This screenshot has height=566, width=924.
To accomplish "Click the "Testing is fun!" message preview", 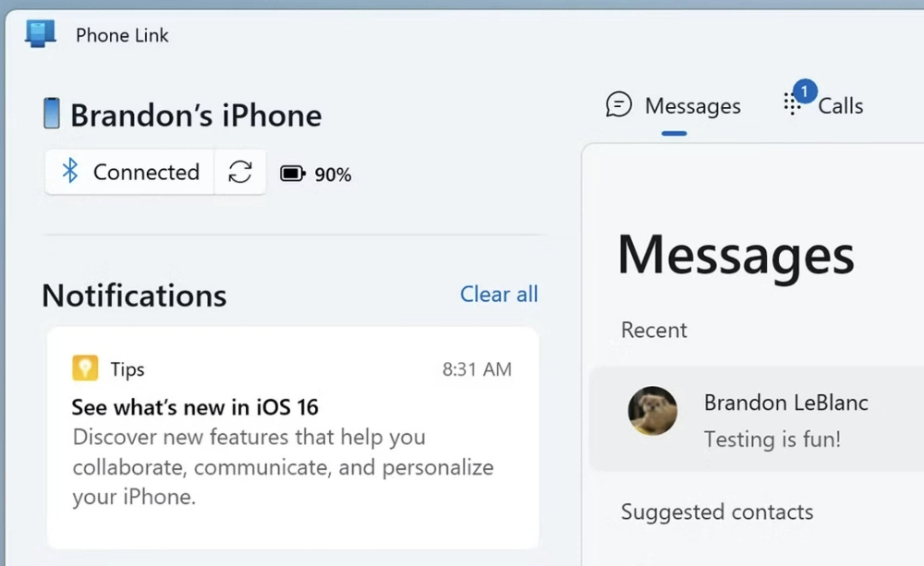I will pos(772,440).
